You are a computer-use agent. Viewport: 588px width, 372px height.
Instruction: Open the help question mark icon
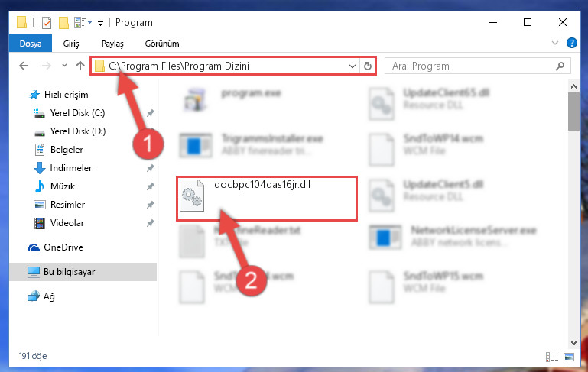pos(571,43)
